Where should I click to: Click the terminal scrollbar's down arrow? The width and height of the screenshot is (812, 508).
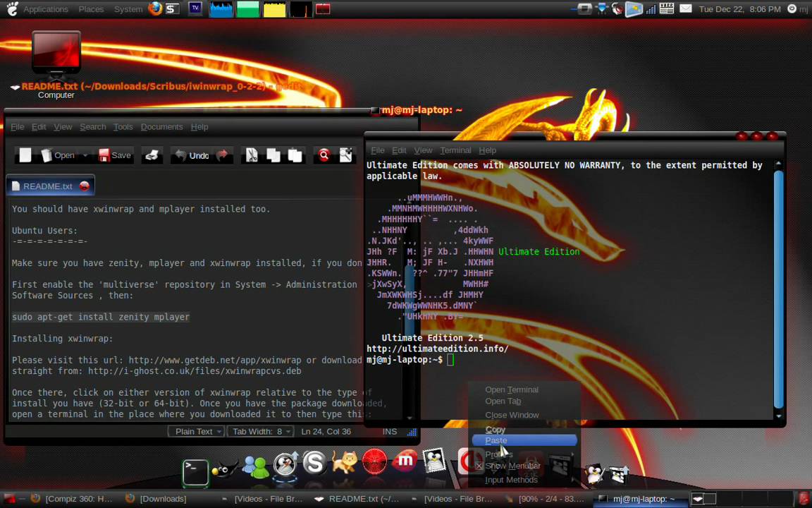tap(778, 415)
